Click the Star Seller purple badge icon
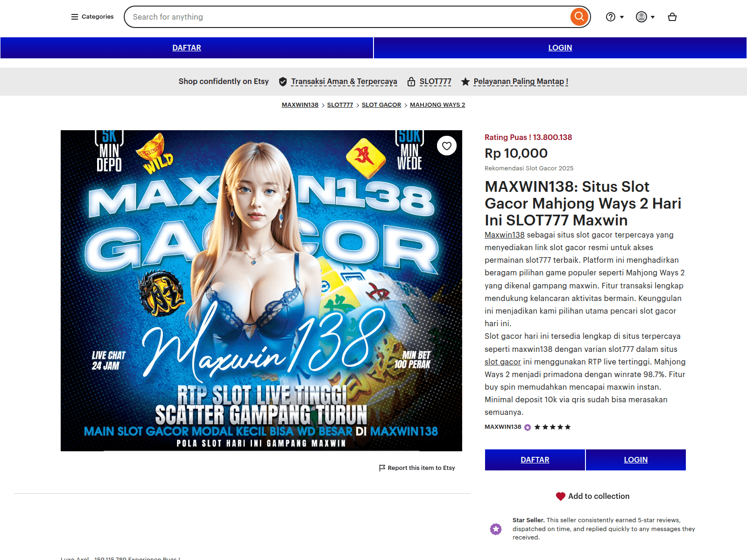 click(496, 529)
